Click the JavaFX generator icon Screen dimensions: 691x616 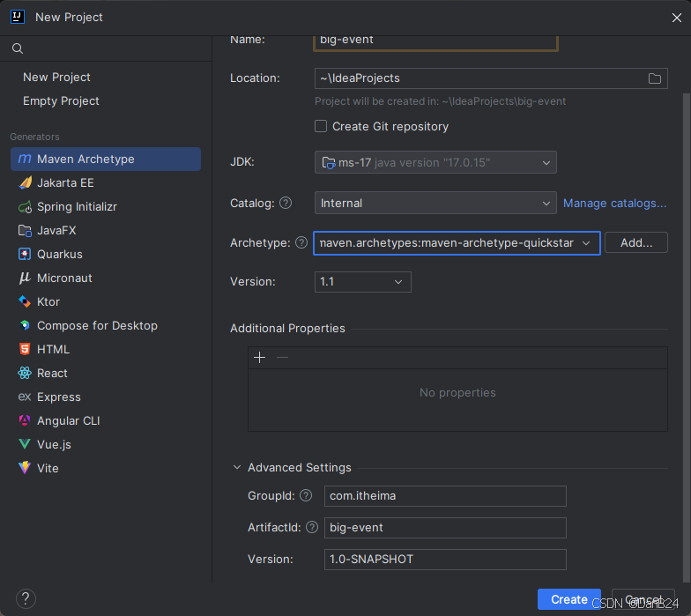[25, 230]
